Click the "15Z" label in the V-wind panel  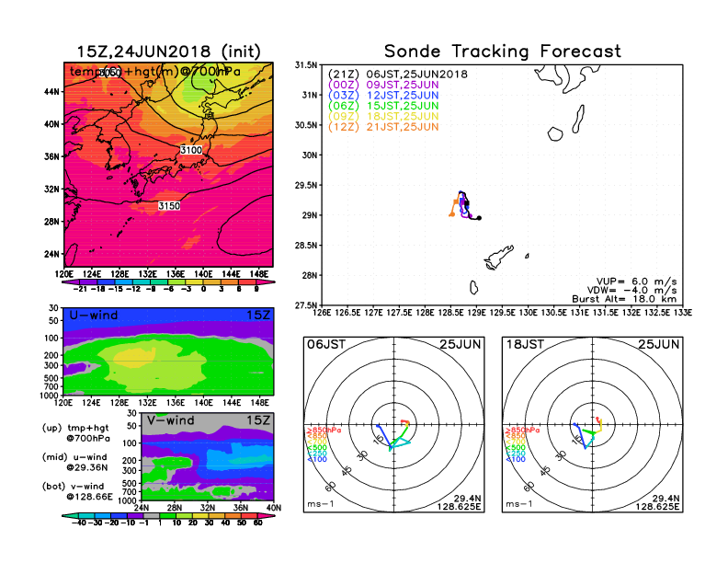click(257, 420)
